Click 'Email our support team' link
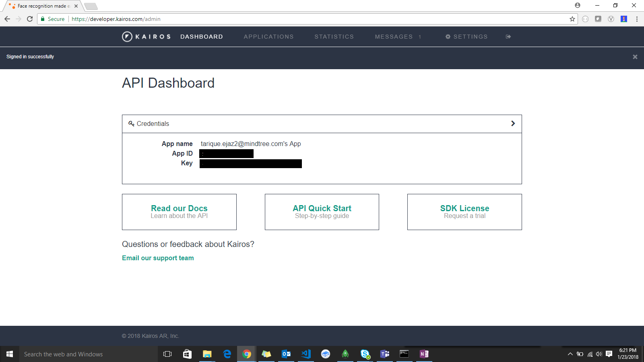The height and width of the screenshot is (362, 644). (158, 258)
